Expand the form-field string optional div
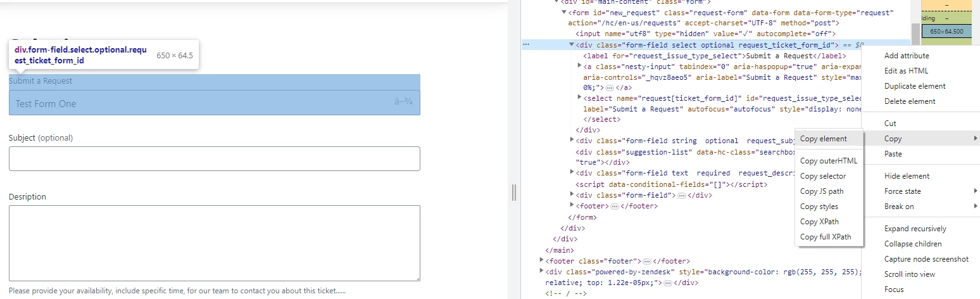This screenshot has height=299, width=980. [x=572, y=140]
